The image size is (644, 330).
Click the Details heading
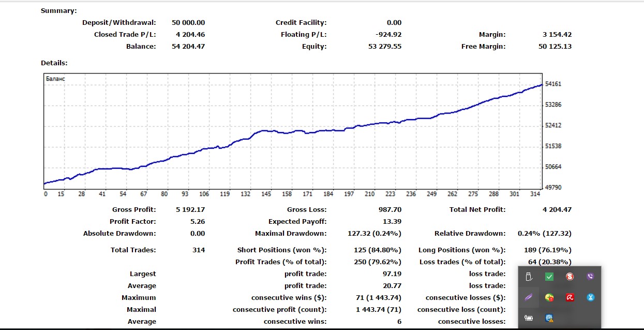pyautogui.click(x=54, y=63)
